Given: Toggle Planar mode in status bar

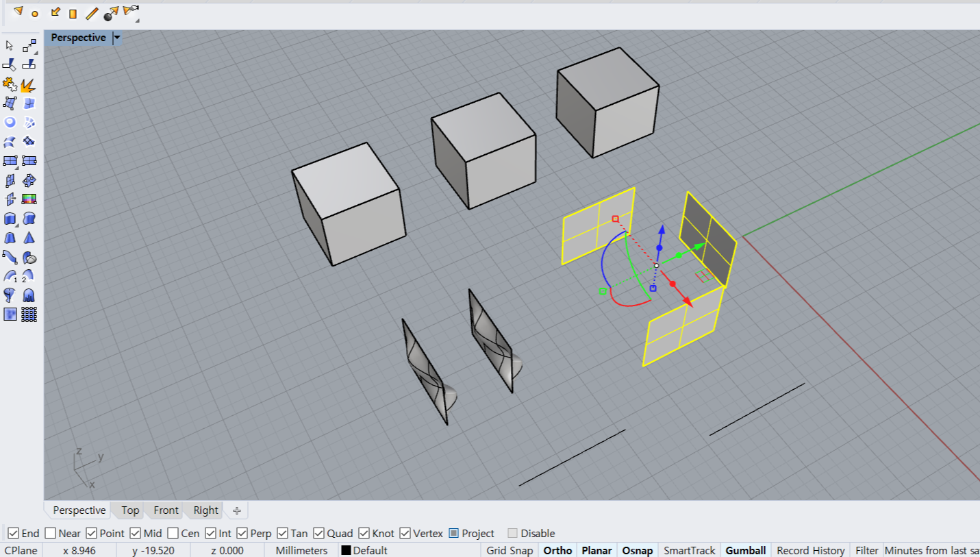Looking at the screenshot, I should point(596,550).
